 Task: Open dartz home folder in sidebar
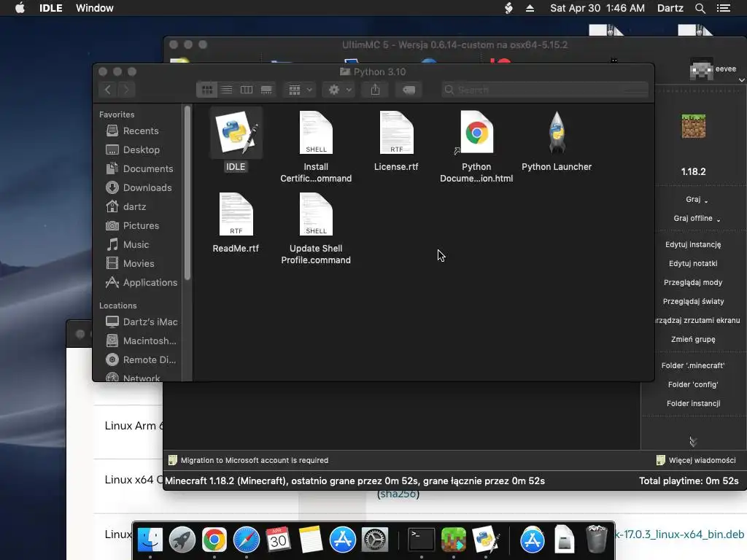(125, 206)
